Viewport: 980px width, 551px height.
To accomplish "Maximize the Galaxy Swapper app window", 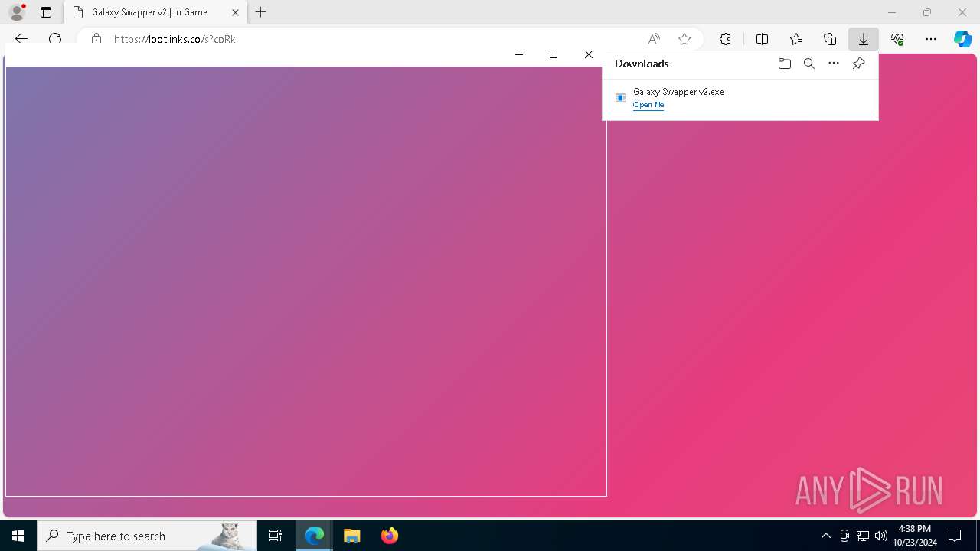I will coord(554,54).
